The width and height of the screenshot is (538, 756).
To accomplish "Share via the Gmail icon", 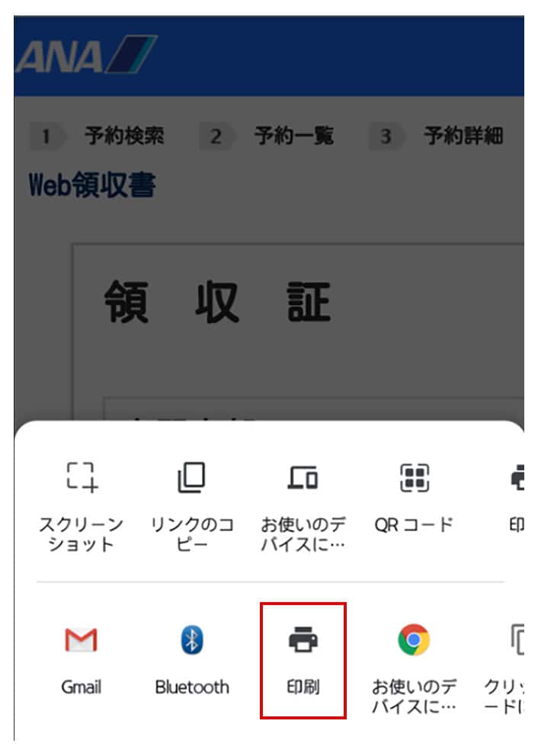I will point(81,640).
